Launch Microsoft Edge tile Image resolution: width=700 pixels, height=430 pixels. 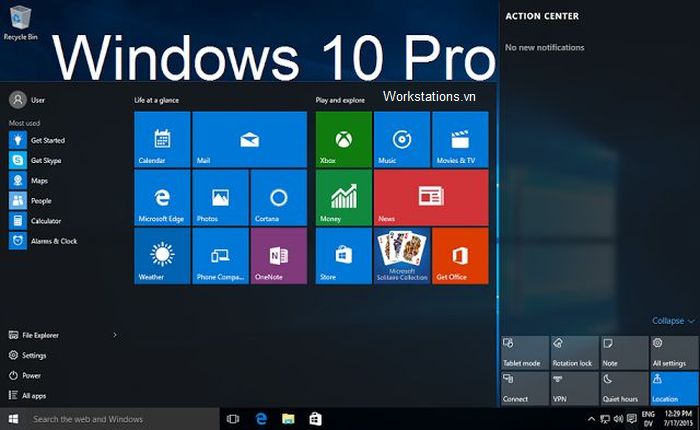(x=162, y=197)
